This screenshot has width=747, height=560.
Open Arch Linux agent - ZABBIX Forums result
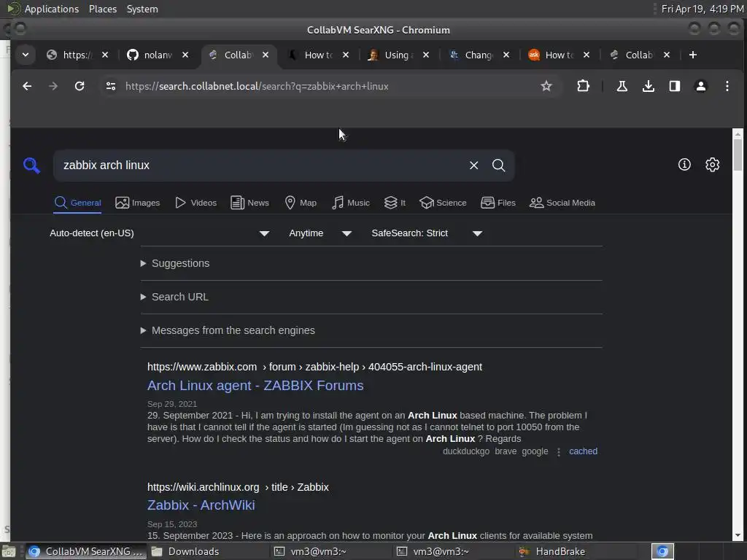click(x=255, y=386)
